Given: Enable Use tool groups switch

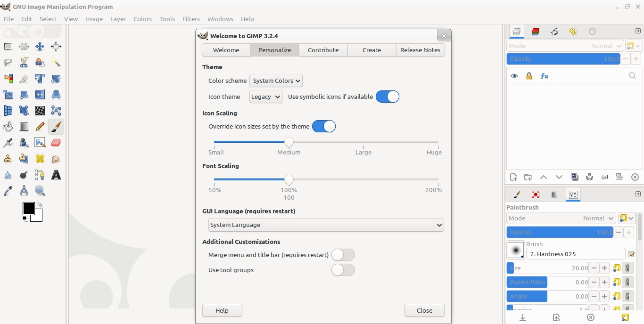Looking at the screenshot, I should [x=343, y=270].
